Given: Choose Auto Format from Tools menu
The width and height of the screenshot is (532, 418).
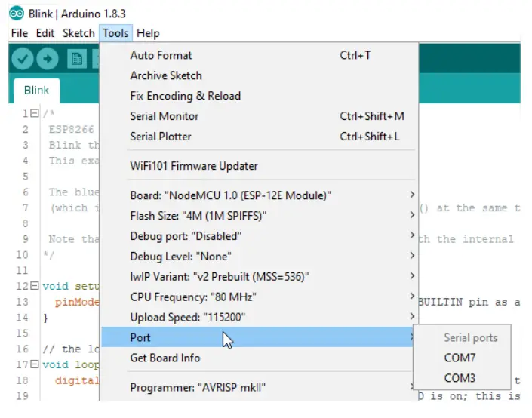Looking at the screenshot, I should point(260,55).
